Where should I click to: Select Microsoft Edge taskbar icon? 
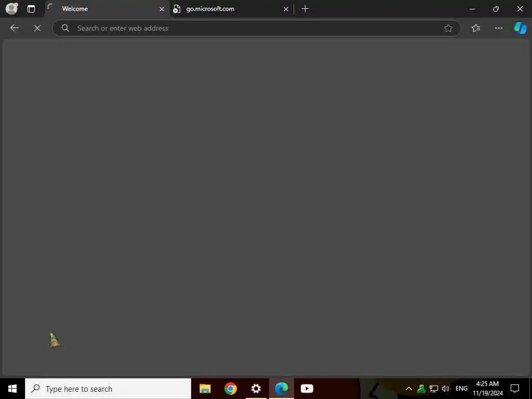coord(281,389)
